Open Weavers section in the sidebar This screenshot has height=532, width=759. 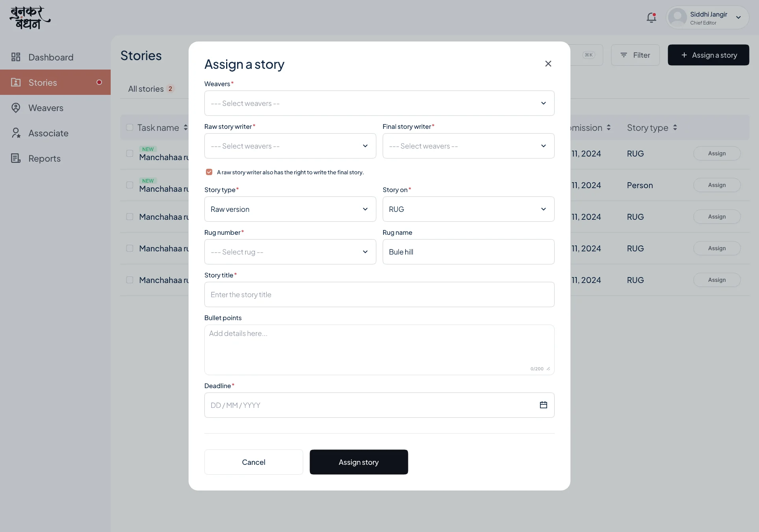[55, 108]
